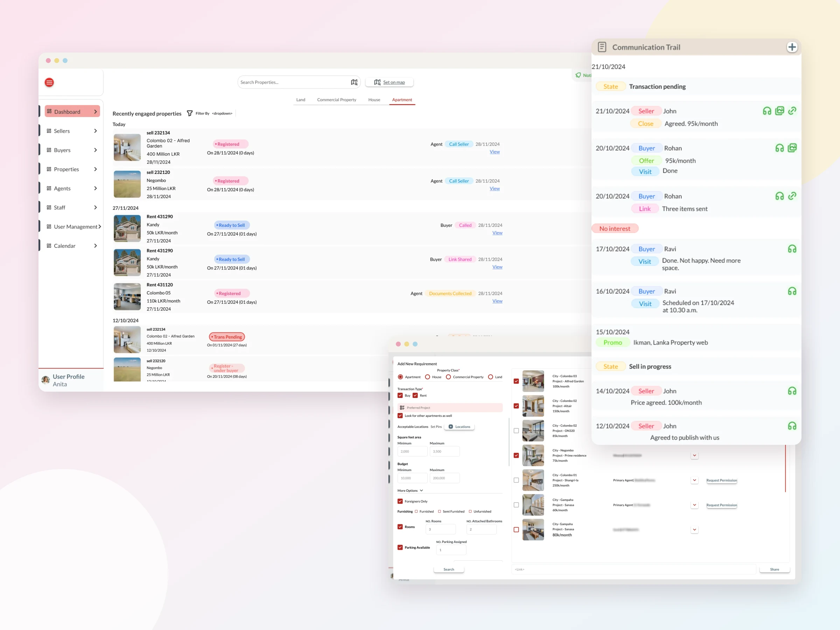
Task: Select the House property class radio button
Action: coord(428,377)
